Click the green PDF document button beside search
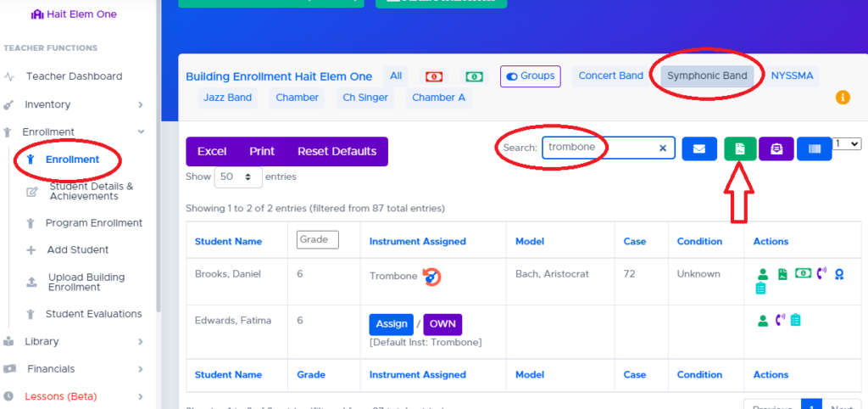The image size is (868, 409). tap(739, 148)
